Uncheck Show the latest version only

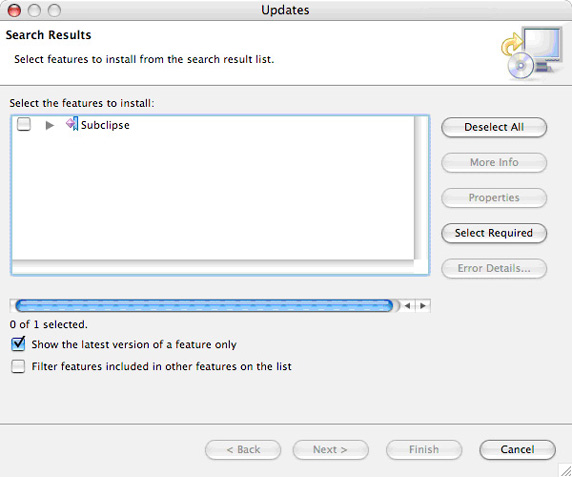tap(18, 344)
